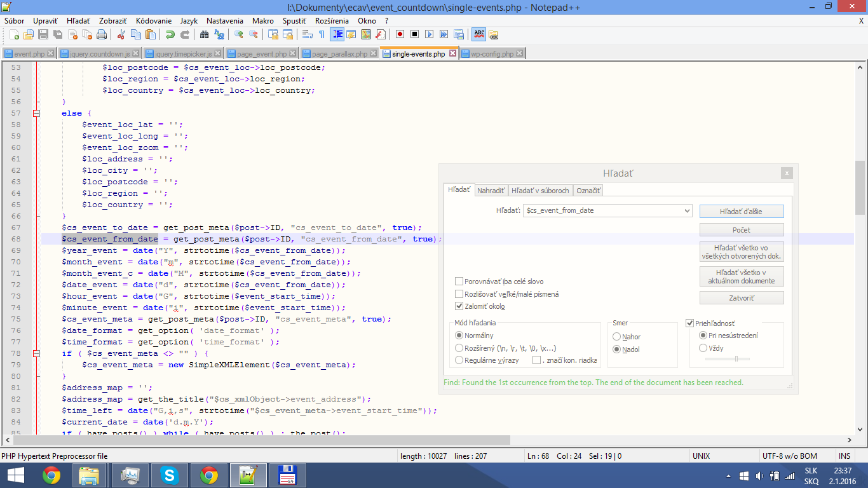Click the Undo arrow icon
The height and width of the screenshot is (488, 868).
point(170,34)
